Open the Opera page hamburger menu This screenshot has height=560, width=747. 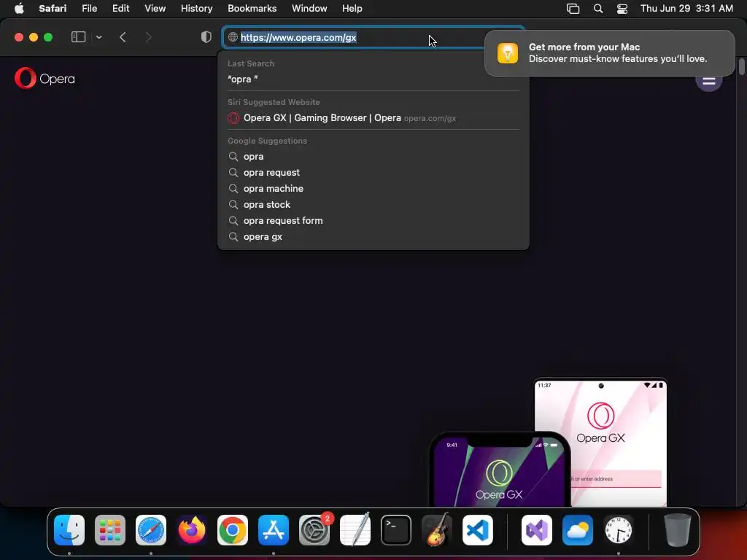[708, 82]
